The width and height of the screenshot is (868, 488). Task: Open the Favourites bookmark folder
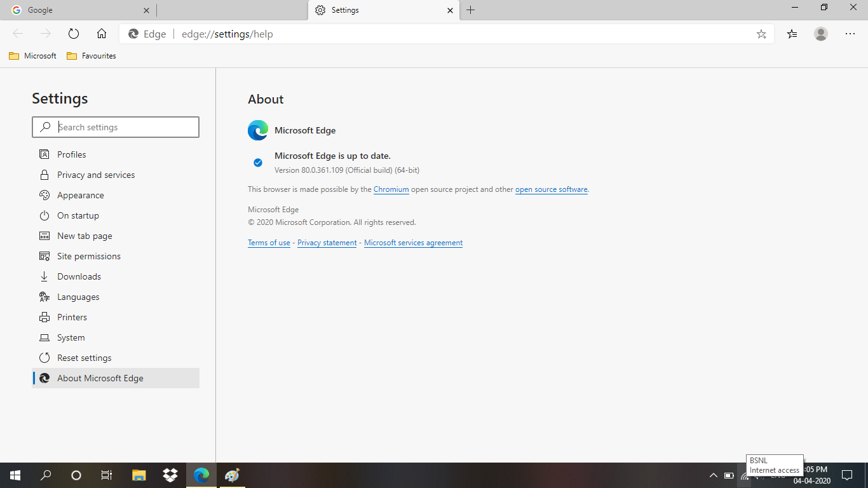tap(91, 56)
